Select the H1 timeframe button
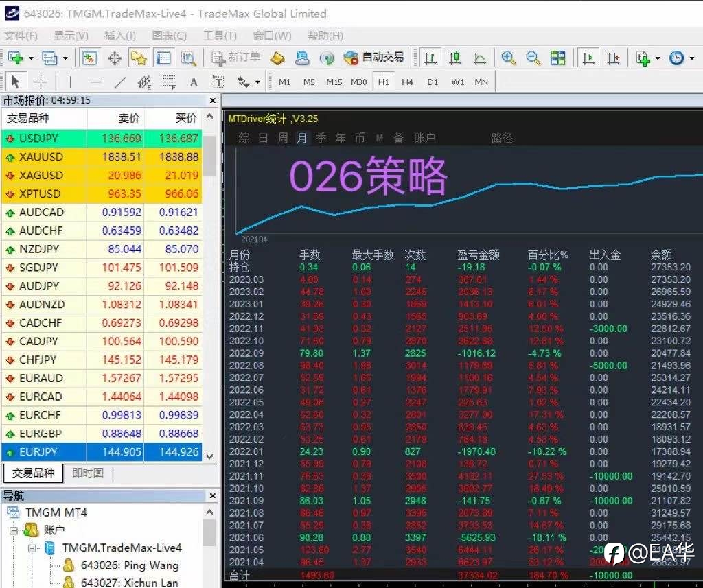The height and width of the screenshot is (588, 703). point(383,82)
